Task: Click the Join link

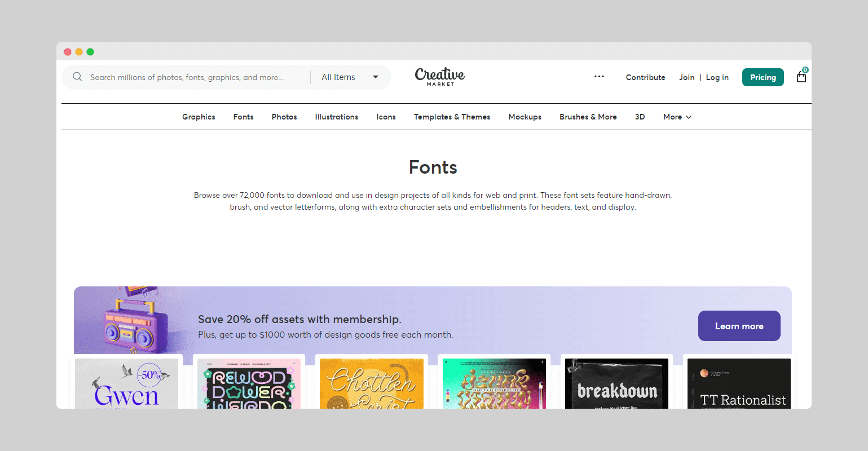Action: pos(687,77)
